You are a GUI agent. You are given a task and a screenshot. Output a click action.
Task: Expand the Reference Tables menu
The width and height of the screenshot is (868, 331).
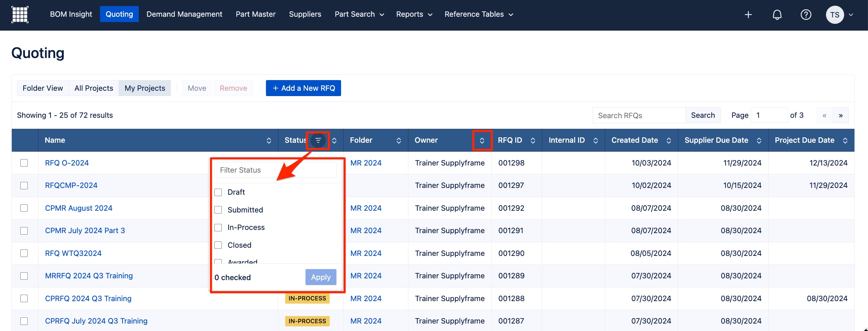coord(479,14)
